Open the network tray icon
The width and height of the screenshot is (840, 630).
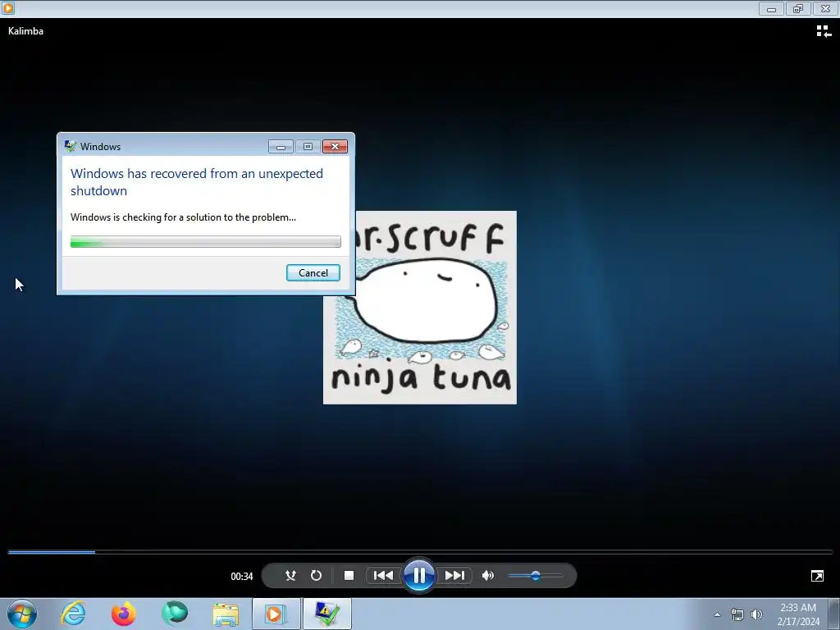click(737, 614)
